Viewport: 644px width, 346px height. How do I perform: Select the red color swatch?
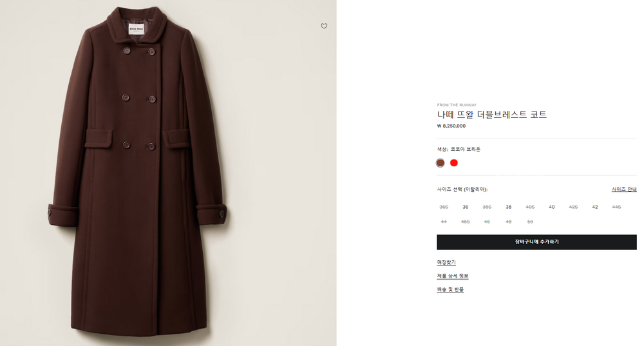click(x=454, y=163)
